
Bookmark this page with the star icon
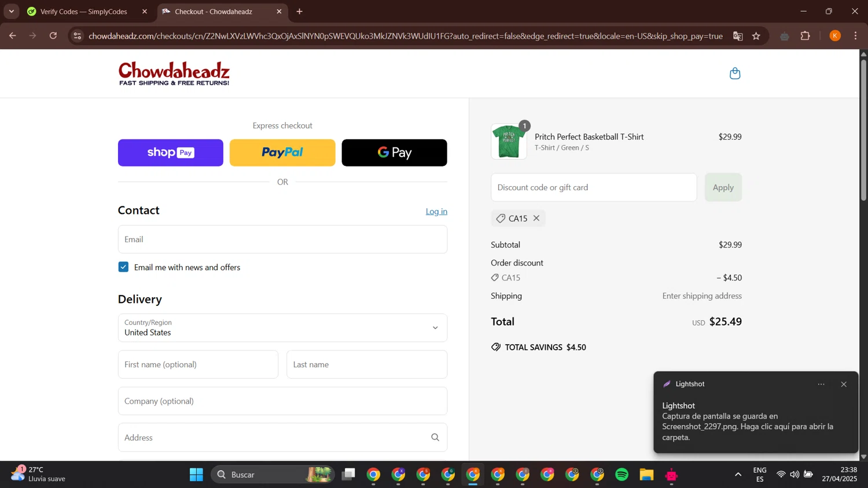tap(756, 36)
